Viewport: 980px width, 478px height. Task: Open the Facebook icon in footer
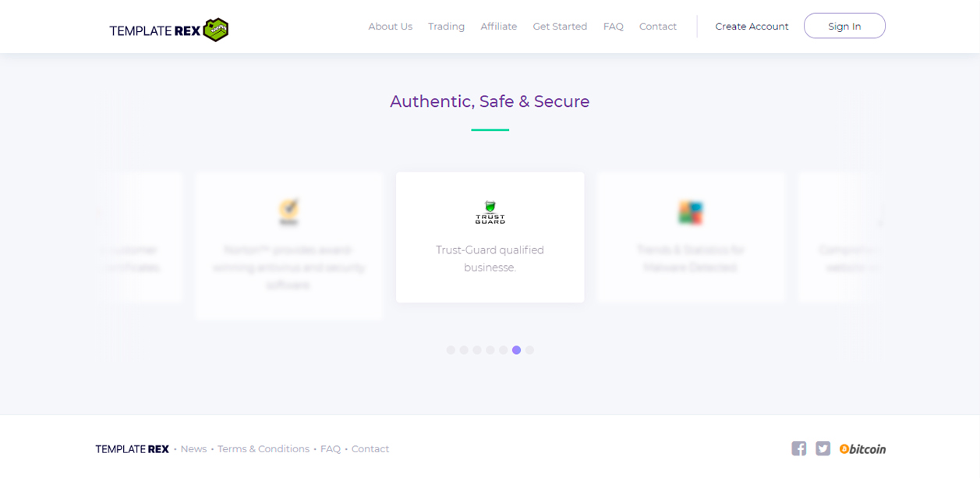[x=799, y=448]
